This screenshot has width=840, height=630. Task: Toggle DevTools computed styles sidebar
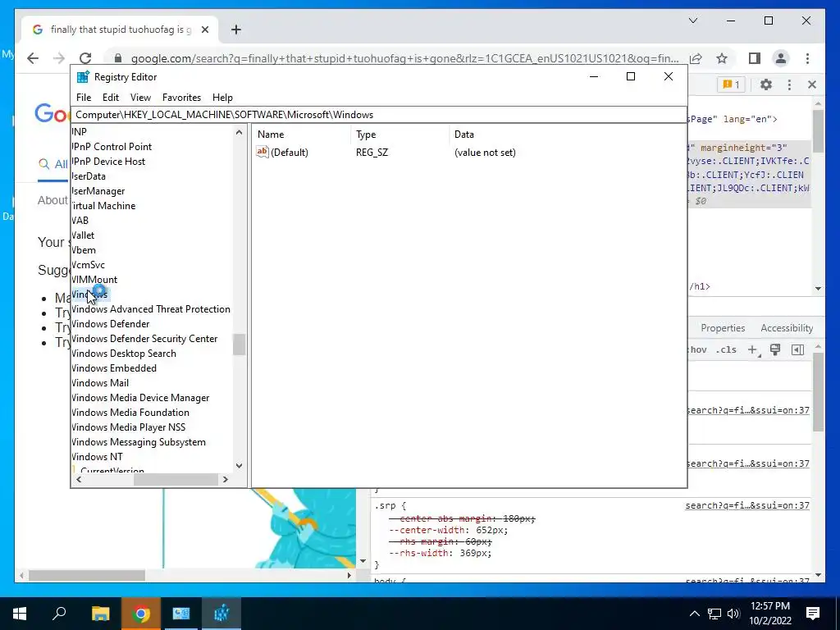[x=797, y=349]
